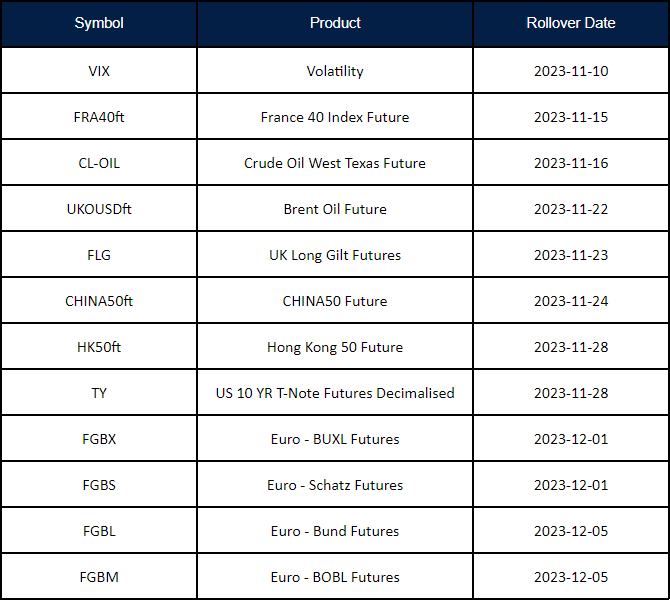Select the TY symbol cell
670x600 pixels.
click(x=99, y=393)
